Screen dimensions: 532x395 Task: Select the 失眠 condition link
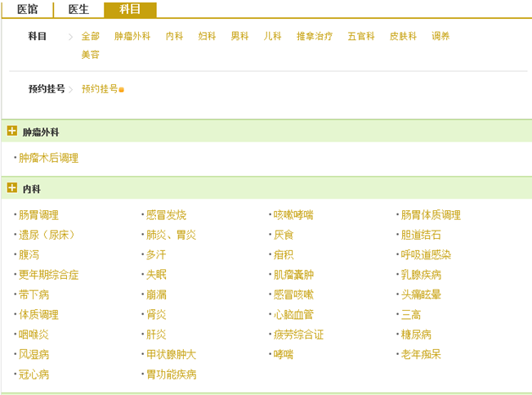point(156,275)
